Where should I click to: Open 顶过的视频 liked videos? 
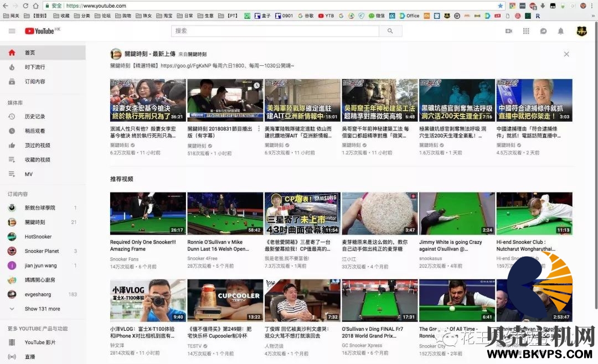[43, 145]
